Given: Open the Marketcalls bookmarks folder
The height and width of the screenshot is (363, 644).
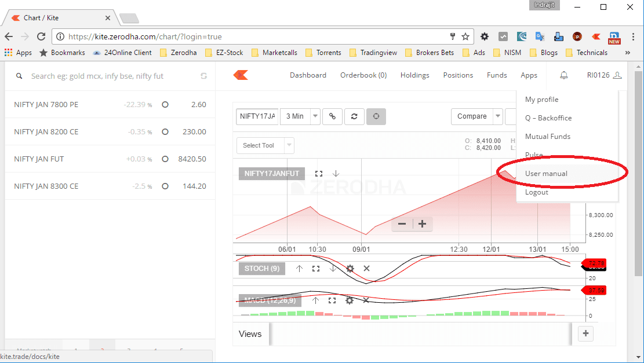Looking at the screenshot, I should point(274,53).
